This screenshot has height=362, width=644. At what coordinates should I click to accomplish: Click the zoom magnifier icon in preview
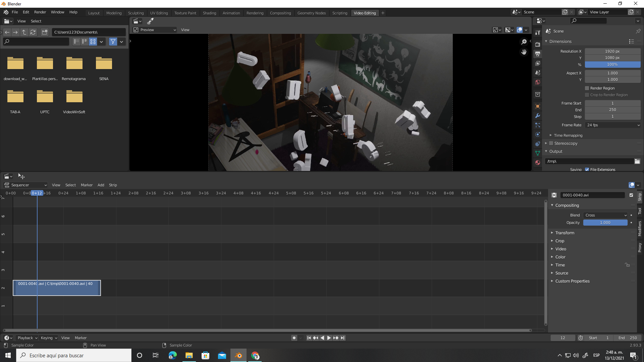(524, 42)
